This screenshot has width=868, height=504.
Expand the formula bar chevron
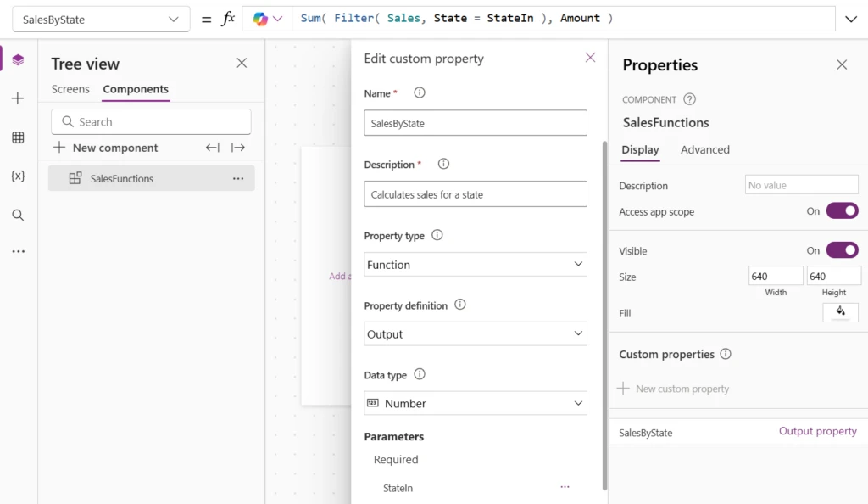(x=851, y=19)
